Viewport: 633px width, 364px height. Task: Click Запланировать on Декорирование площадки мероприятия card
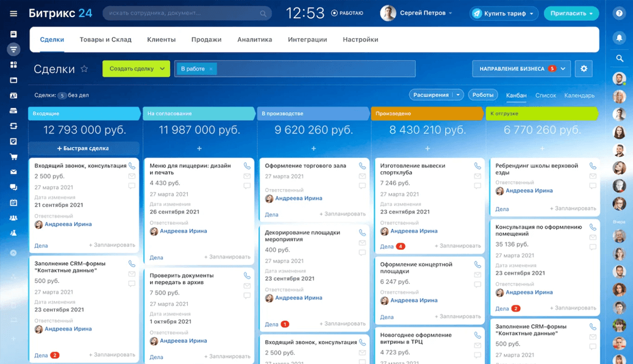[342, 324]
